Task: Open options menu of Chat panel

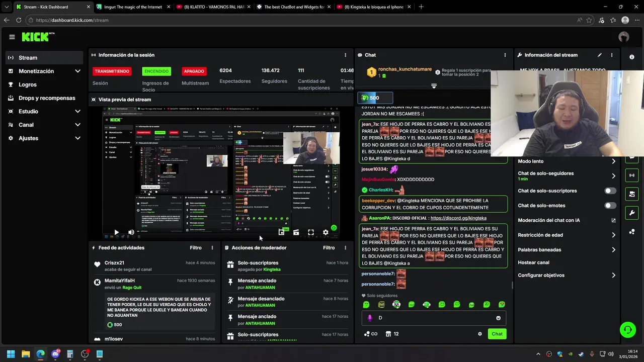Action: [x=505, y=55]
